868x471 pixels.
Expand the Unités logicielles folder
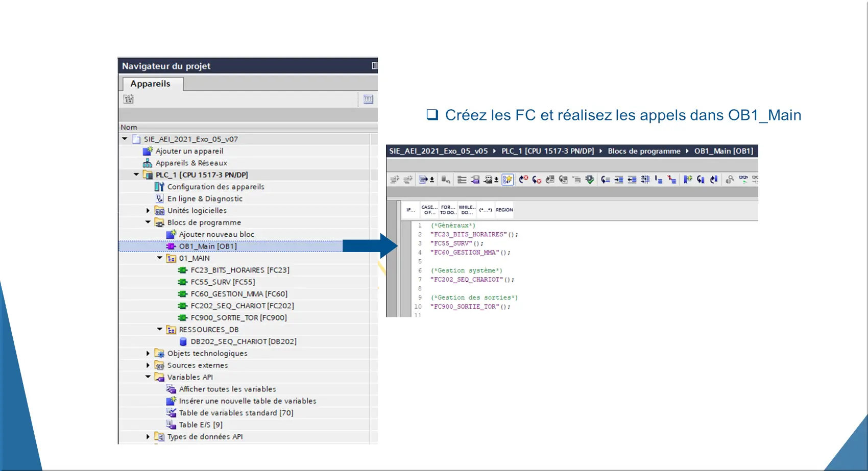(x=148, y=210)
